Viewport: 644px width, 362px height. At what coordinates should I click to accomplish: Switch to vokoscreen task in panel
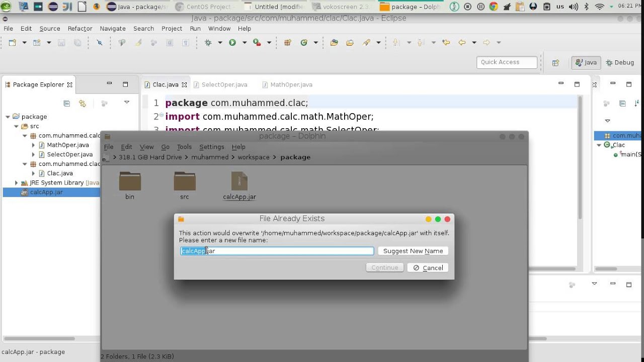pos(342,7)
